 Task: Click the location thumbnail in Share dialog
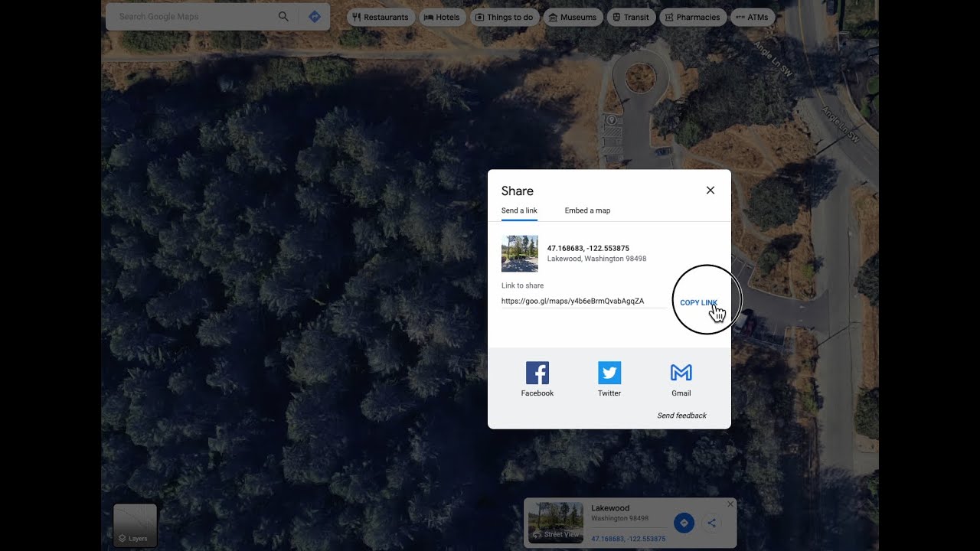click(x=520, y=253)
